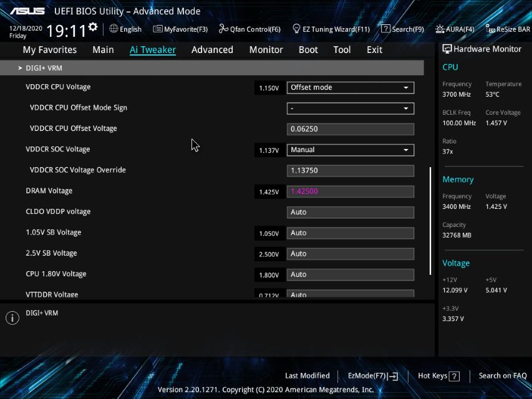The image size is (532, 399).
Task: Expand the DIGI+ VRM submenu
Action: [212, 68]
